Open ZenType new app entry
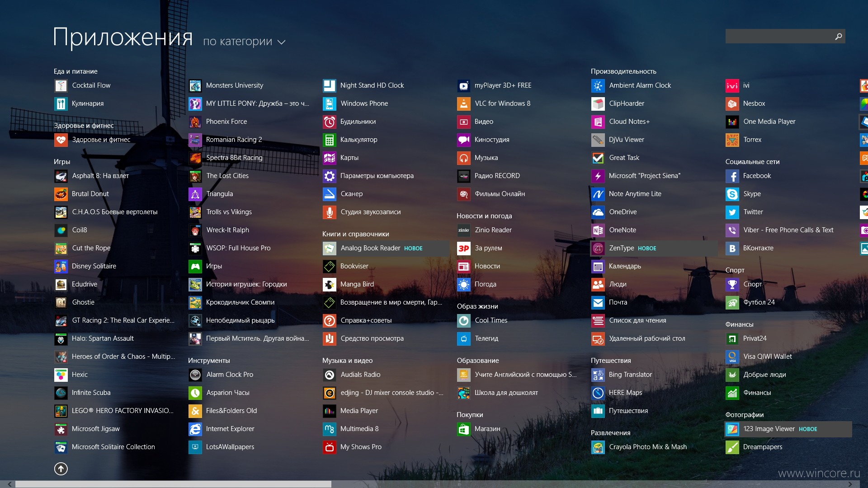Viewport: 868px width, 488px height. tap(654, 248)
